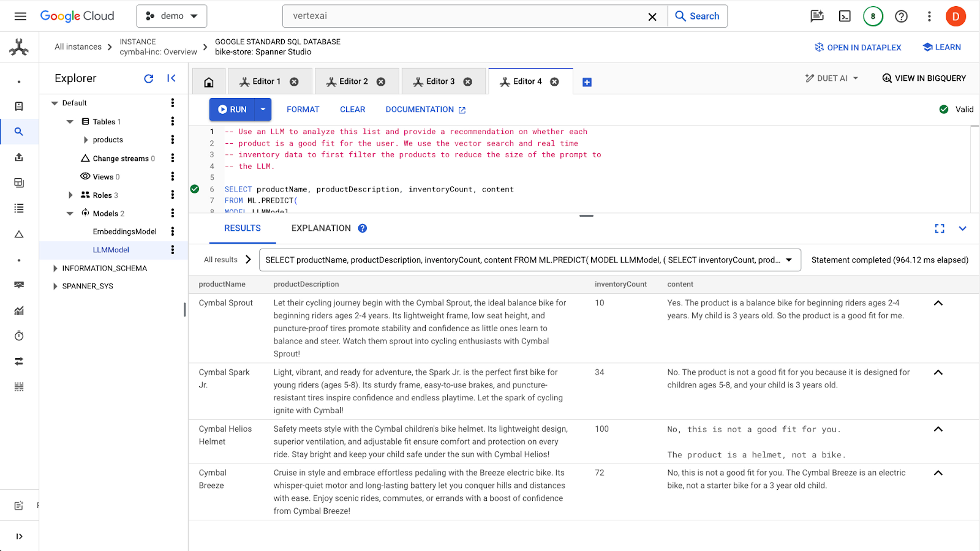Close the Editor 2 tab
The image size is (980, 551).
click(381, 82)
